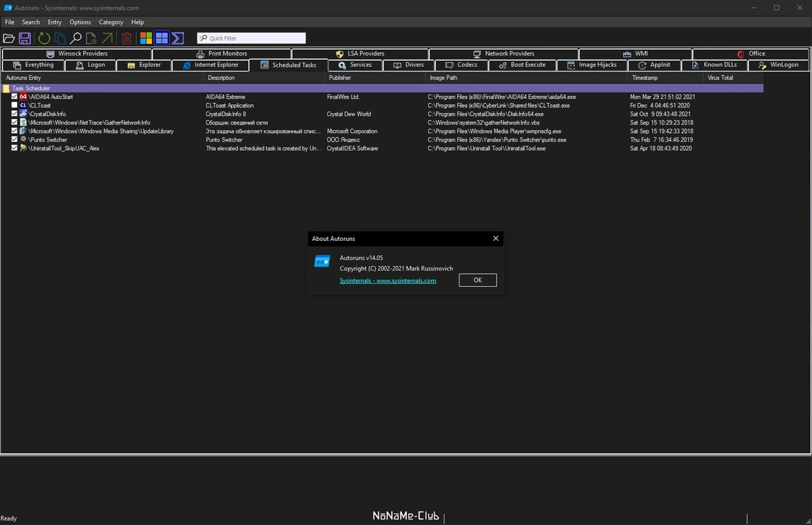Viewport: 812px width, 525px height.
Task: Click into the Quick Filter field
Action: (x=251, y=39)
